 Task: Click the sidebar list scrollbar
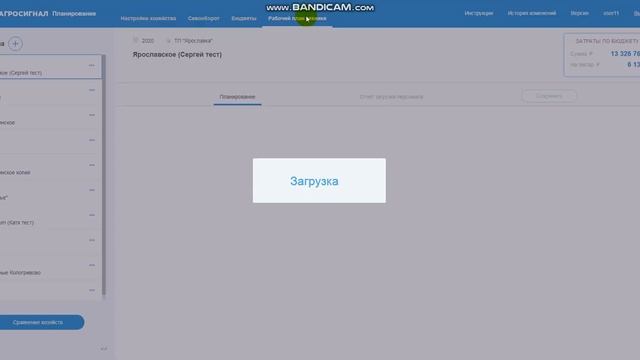pyautogui.click(x=104, y=175)
